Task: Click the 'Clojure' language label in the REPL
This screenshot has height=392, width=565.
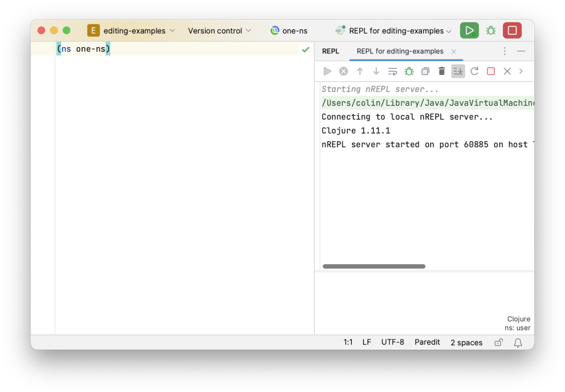Action: tap(518, 319)
